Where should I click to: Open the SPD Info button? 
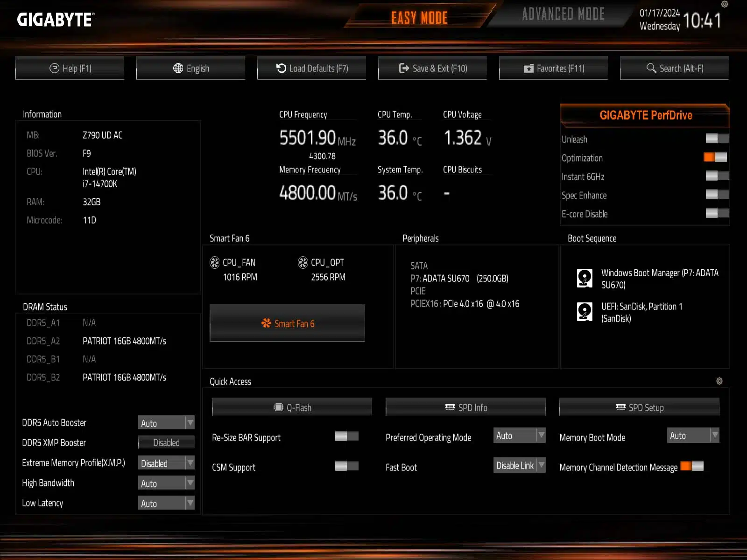[x=466, y=407]
